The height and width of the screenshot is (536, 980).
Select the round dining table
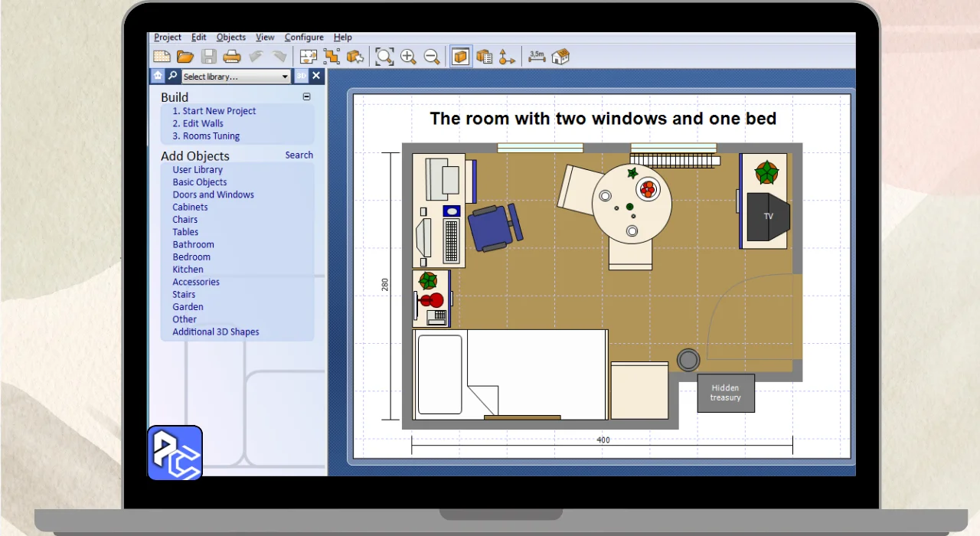[x=632, y=204]
